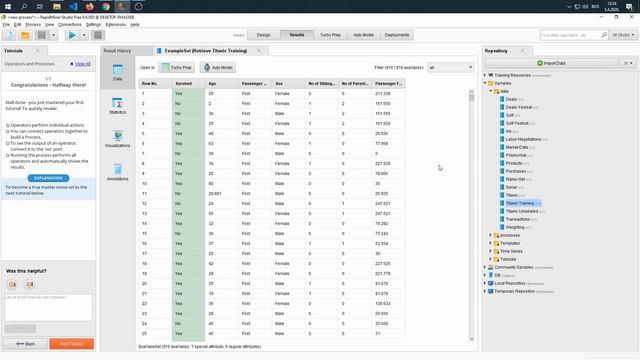The width and height of the screenshot is (640, 360).
Task: Stop the process with the square icon
Action: pos(98,35)
